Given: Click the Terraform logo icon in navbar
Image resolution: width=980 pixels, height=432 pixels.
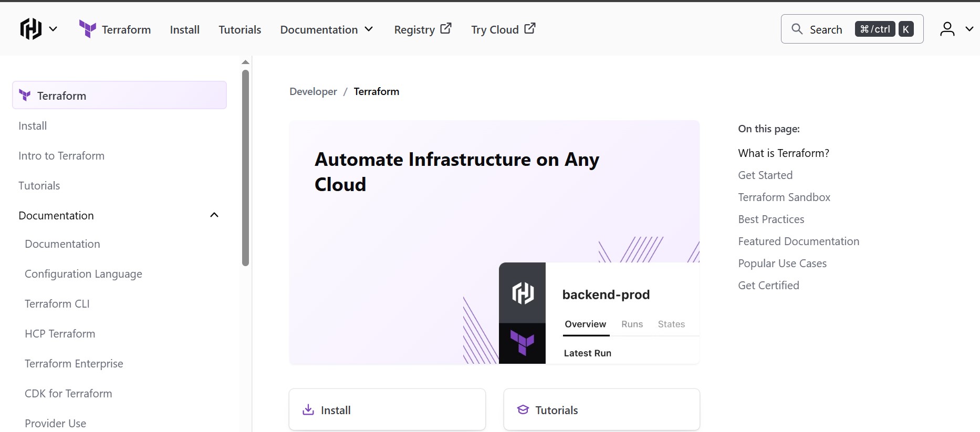Looking at the screenshot, I should point(87,29).
